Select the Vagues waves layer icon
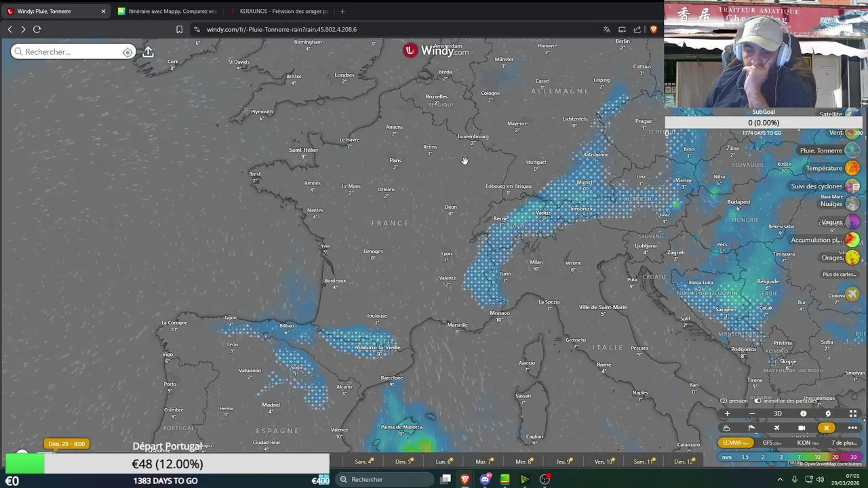The height and width of the screenshot is (488, 868). pos(852,222)
